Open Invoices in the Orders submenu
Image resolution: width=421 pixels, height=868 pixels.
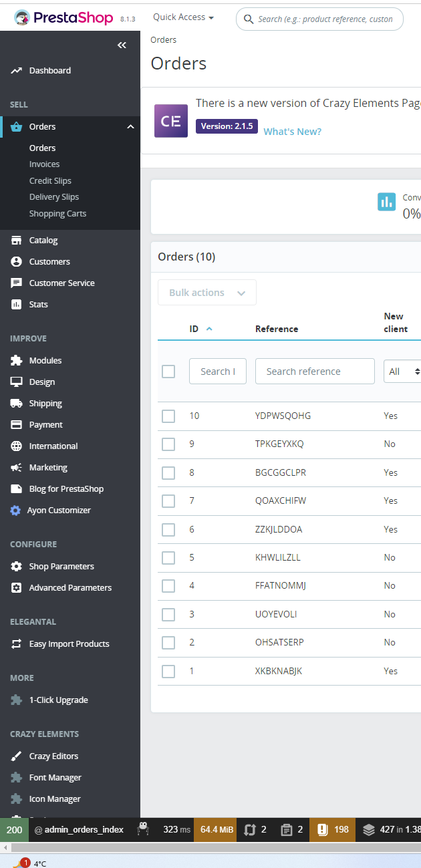(44, 164)
